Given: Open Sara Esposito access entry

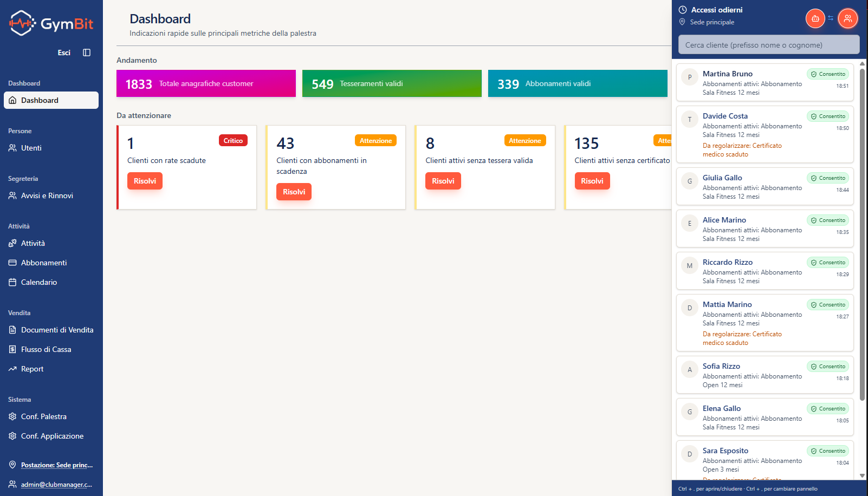Looking at the screenshot, I should 765,460.
